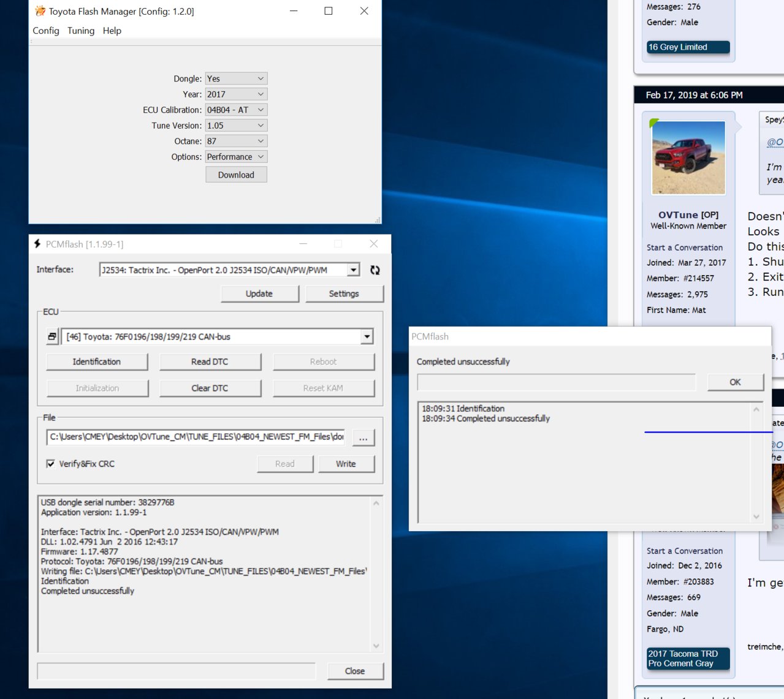The height and width of the screenshot is (699, 784).
Task: Open the Options Performance dropdown
Action: 236,157
